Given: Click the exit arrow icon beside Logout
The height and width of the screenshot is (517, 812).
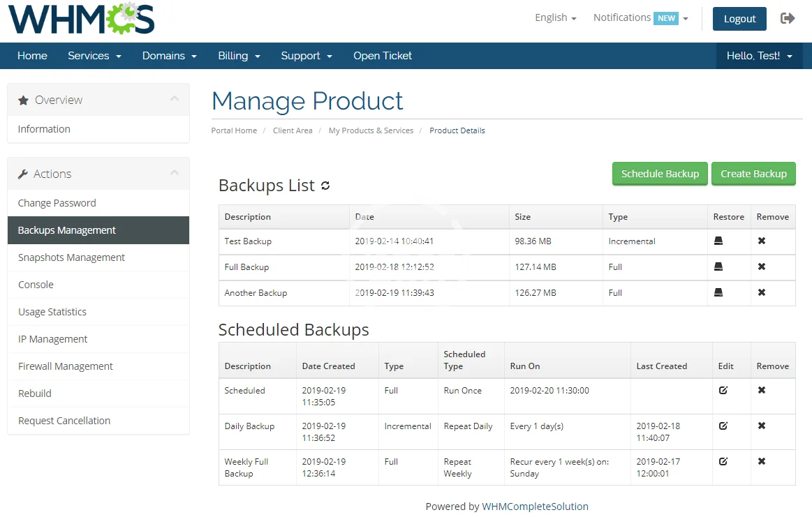Looking at the screenshot, I should (788, 19).
